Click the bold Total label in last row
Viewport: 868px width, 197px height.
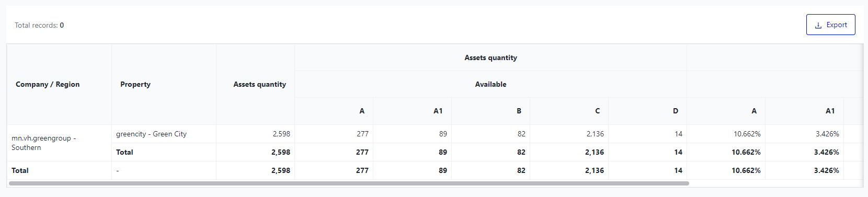tap(20, 170)
